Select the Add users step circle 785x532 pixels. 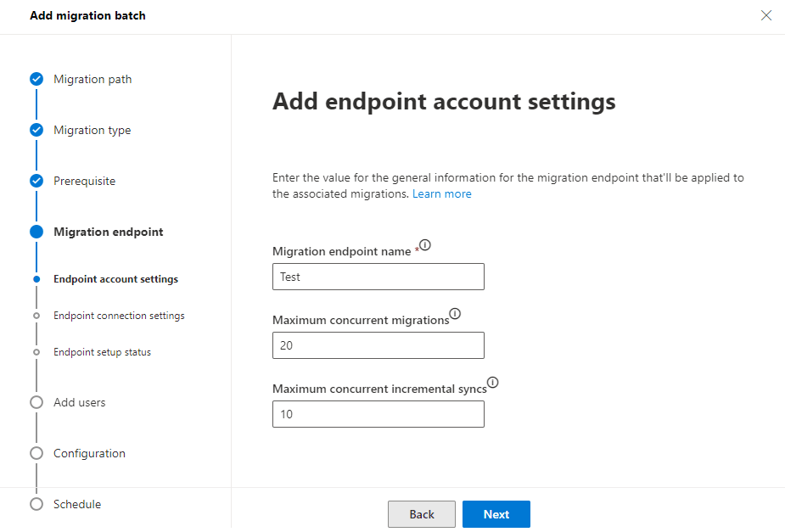tap(36, 402)
